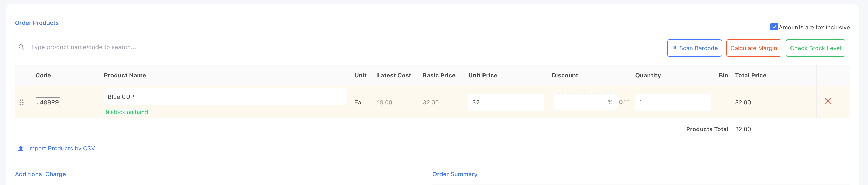Click the Quantity field showing 1
This screenshot has height=185, width=868.
(x=673, y=102)
